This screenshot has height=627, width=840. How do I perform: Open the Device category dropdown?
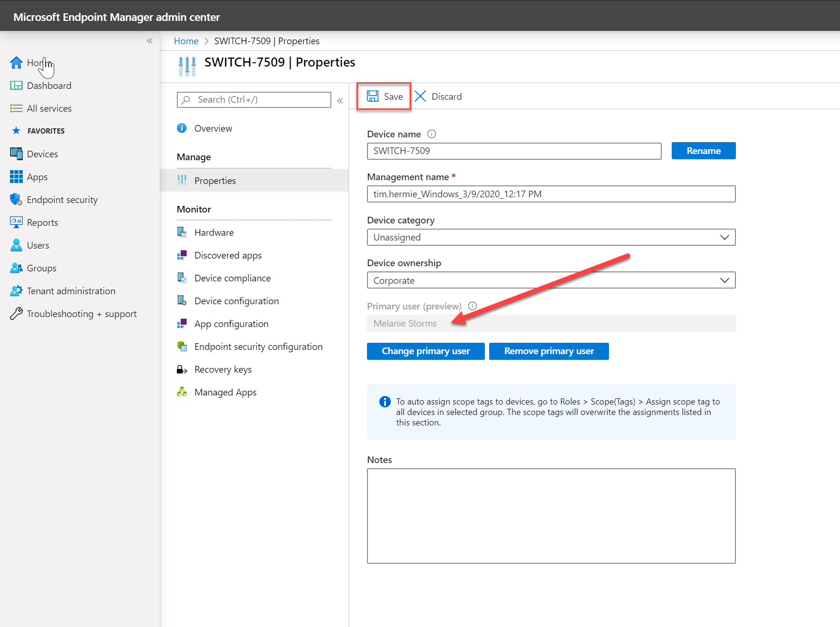click(x=551, y=237)
